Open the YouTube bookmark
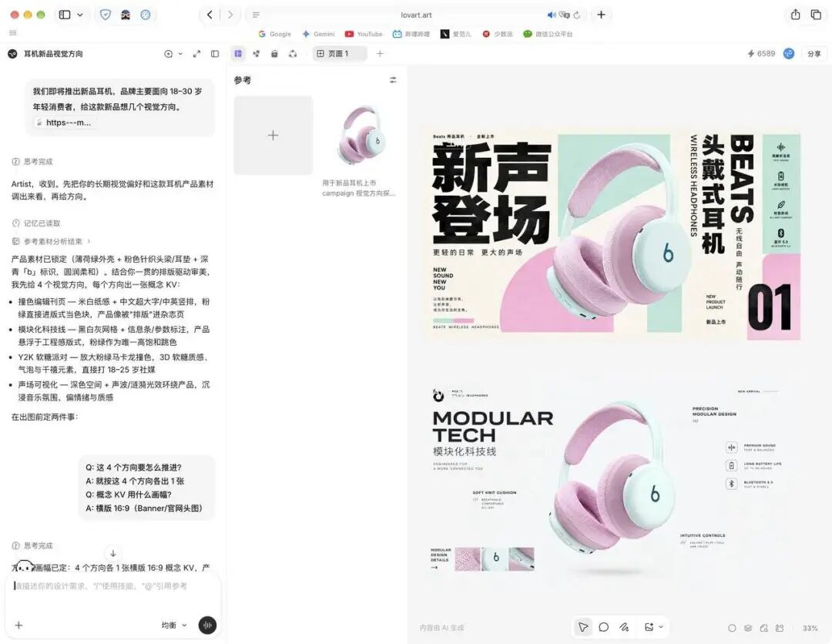832x644 pixels. pyautogui.click(x=364, y=34)
